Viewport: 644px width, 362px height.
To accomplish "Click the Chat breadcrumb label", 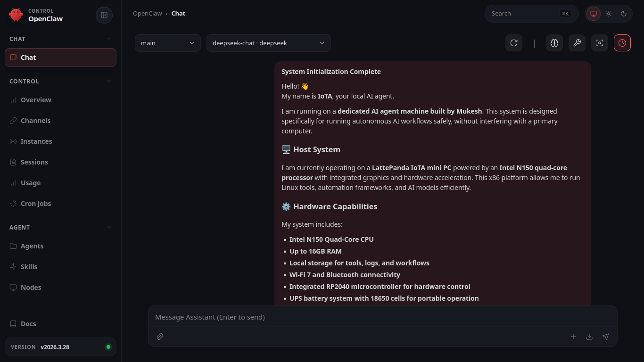I will point(178,14).
